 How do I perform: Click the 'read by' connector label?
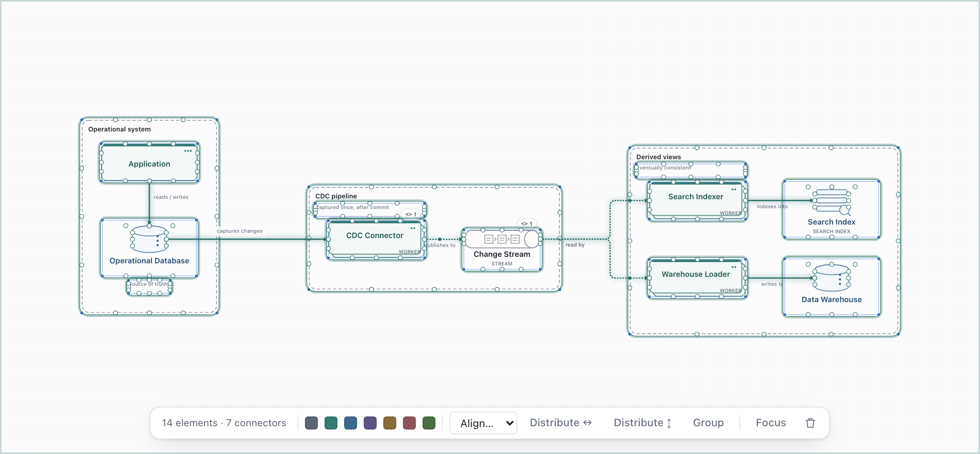coord(575,245)
